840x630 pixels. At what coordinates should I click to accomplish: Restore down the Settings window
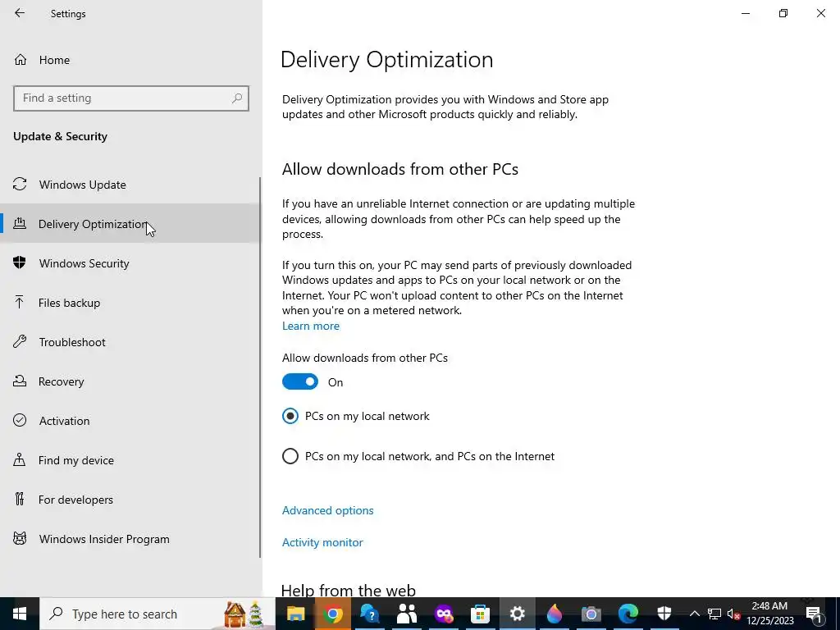click(783, 13)
